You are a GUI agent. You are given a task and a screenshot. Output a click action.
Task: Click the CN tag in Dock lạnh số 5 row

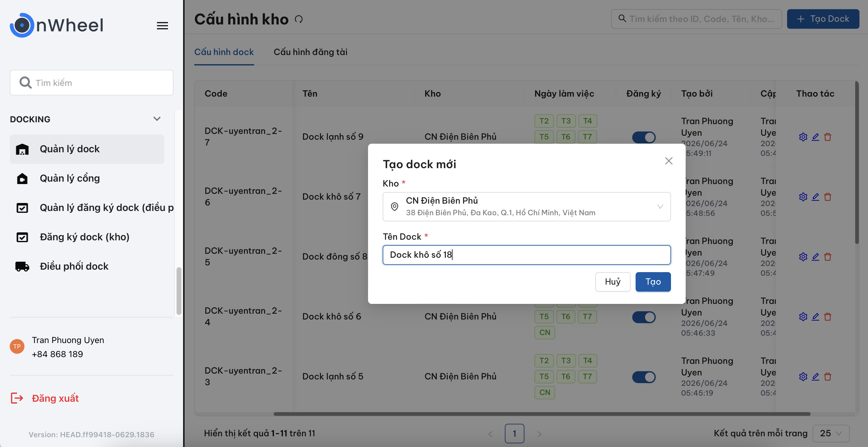point(545,393)
